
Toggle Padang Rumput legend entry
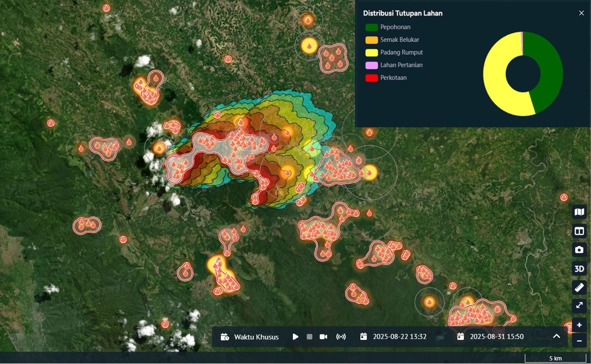click(394, 52)
